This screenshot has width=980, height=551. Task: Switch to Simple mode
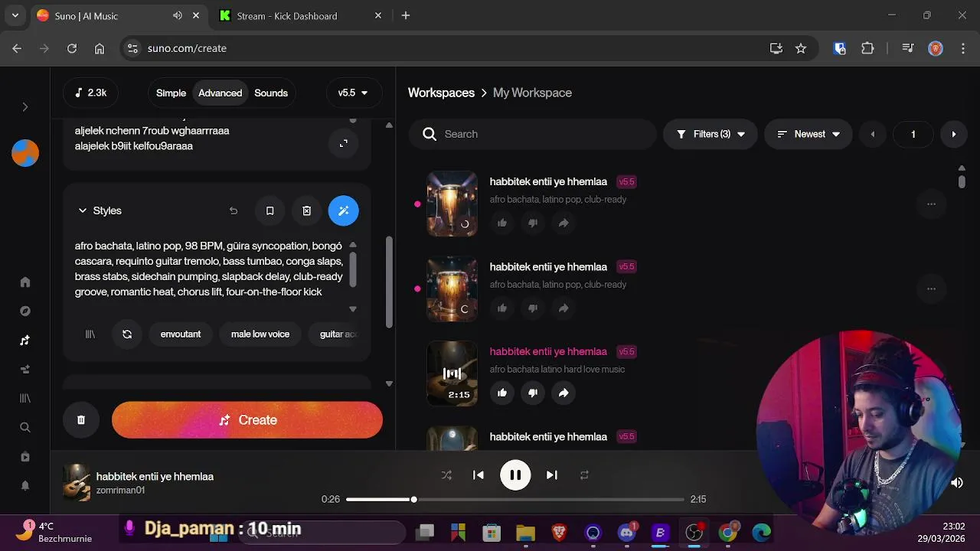171,93
